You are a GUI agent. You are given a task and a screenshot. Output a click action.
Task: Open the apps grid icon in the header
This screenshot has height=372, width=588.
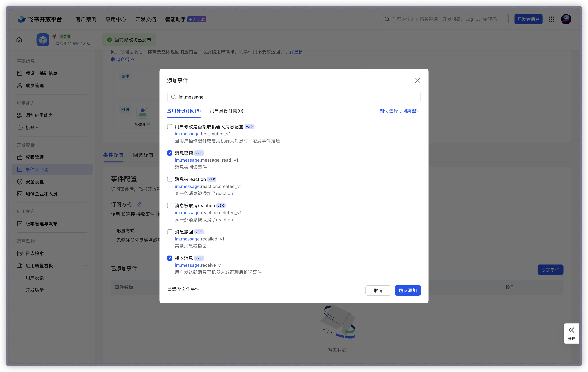[x=551, y=19]
